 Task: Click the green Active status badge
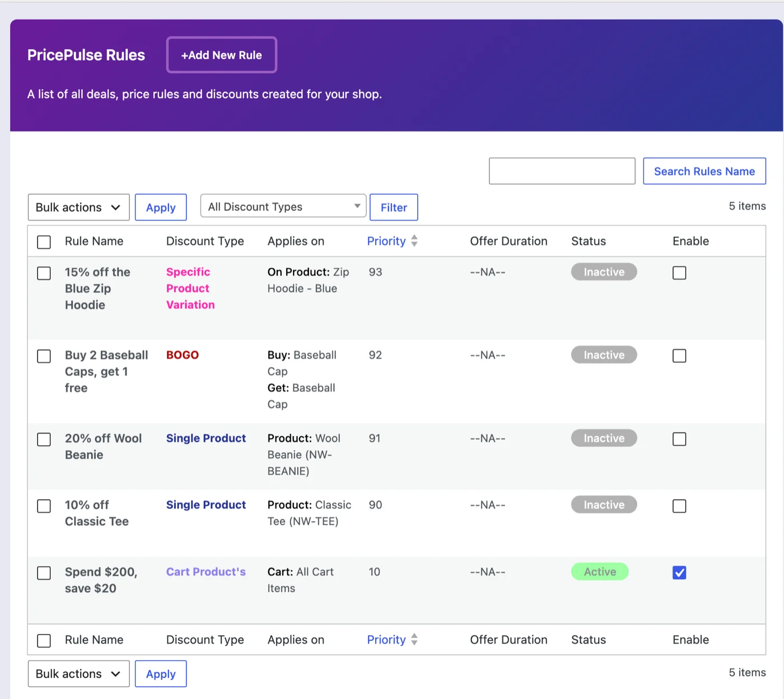[600, 571]
